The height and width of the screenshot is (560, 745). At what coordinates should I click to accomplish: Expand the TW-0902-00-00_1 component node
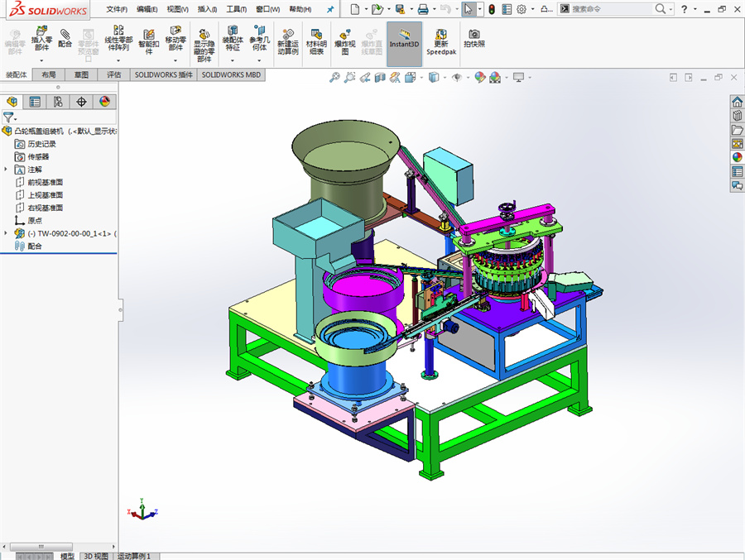(7, 233)
